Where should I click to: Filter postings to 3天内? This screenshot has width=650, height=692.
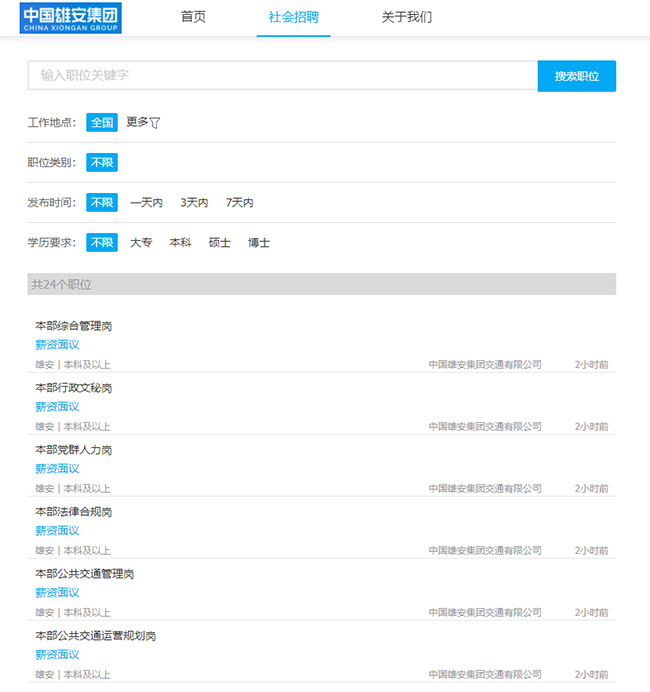194,203
